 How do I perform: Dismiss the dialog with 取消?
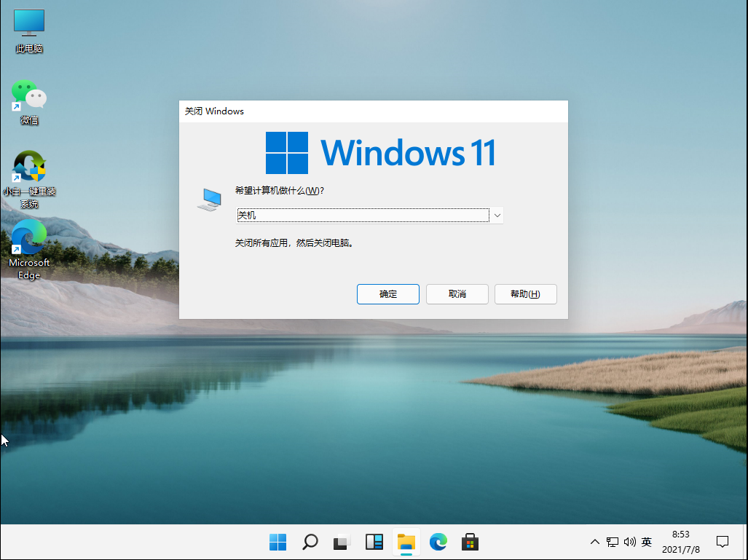coord(457,294)
